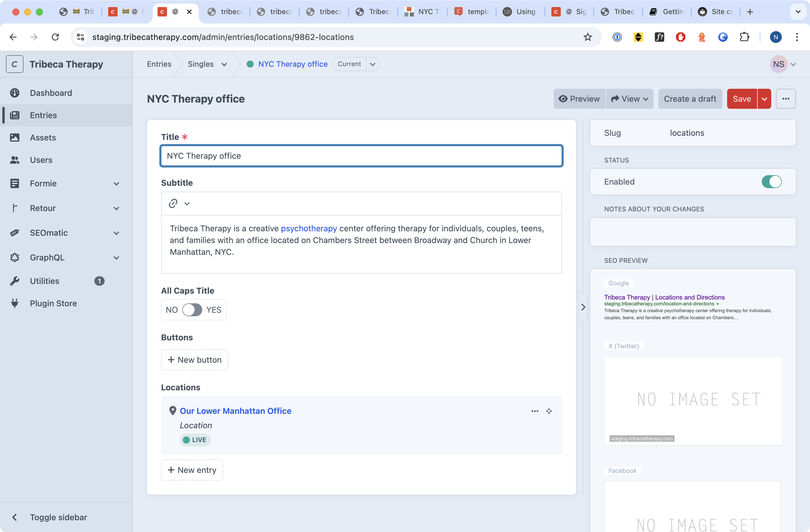This screenshot has width=810, height=532.
Task: Click the browser back arrow
Action: [13, 37]
